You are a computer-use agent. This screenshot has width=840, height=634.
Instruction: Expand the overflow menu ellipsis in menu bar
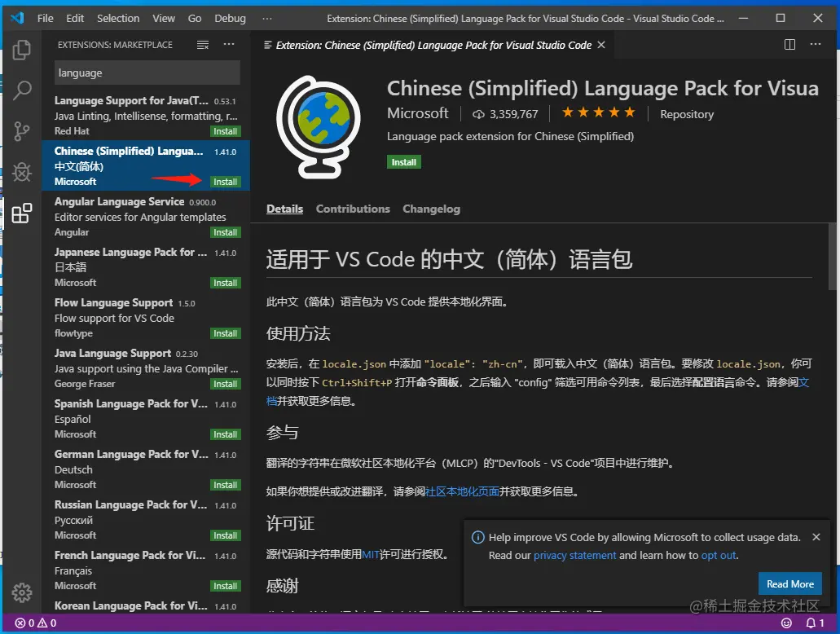click(266, 18)
